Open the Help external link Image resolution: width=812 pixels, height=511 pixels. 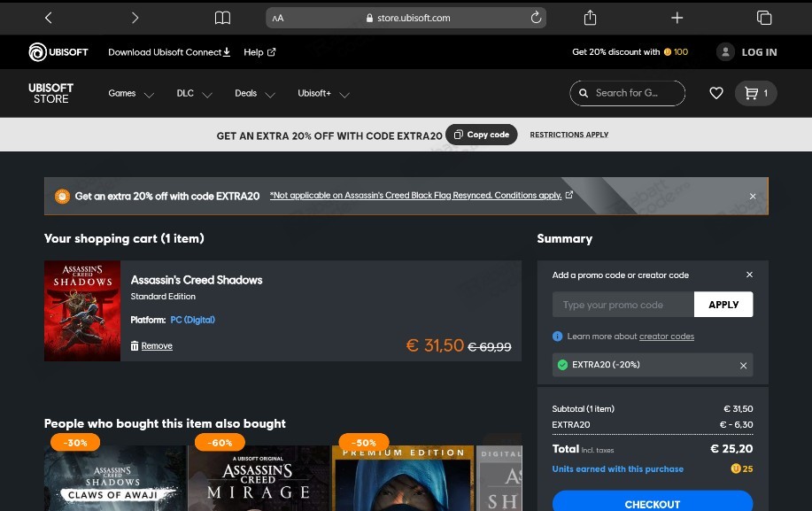(x=259, y=52)
